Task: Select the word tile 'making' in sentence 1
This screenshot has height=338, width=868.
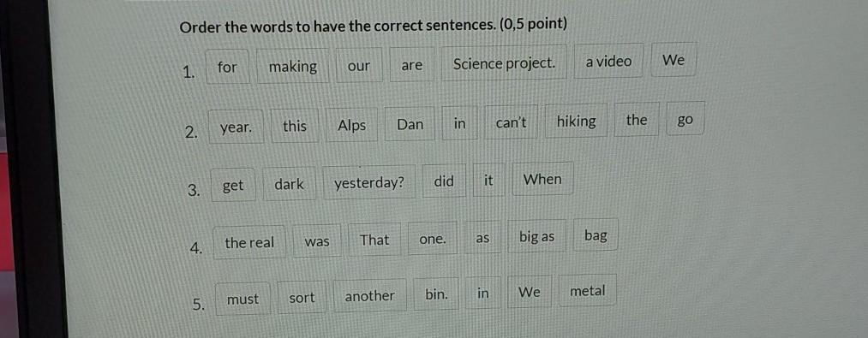Action: pos(292,67)
